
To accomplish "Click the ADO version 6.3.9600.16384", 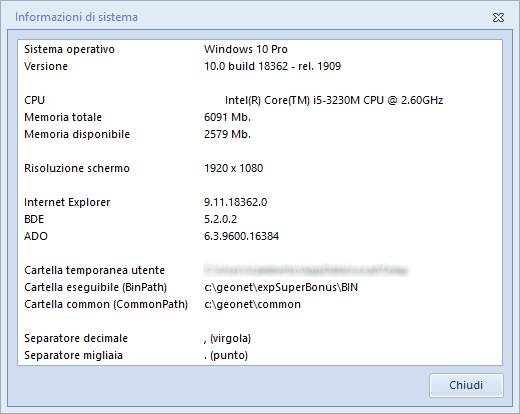I will (x=241, y=236).
